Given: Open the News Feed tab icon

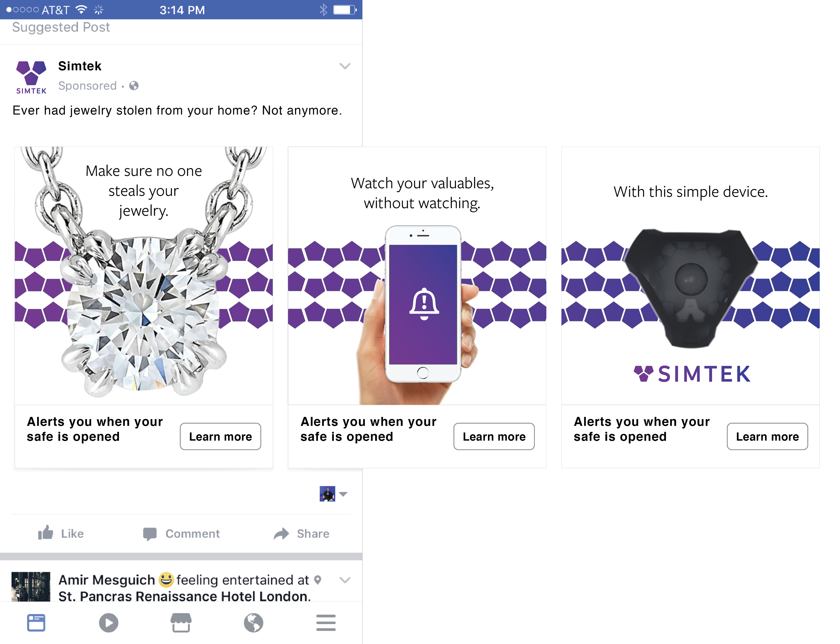Looking at the screenshot, I should pos(36,623).
